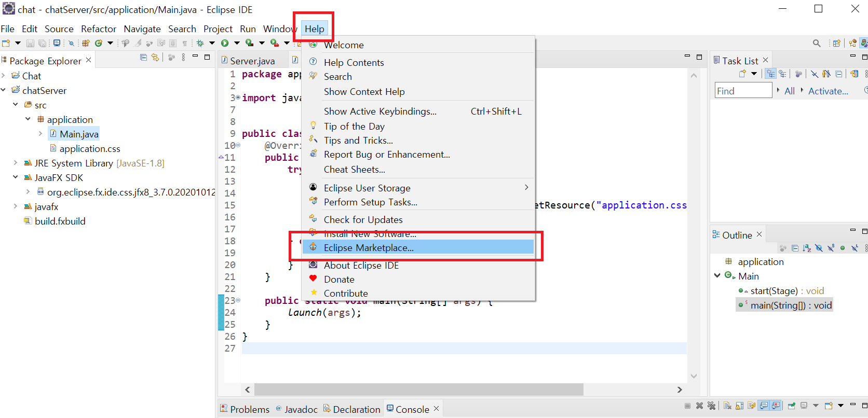The image size is (868, 418).
Task: Open Eclipse User Storage submenu
Action: 418,188
